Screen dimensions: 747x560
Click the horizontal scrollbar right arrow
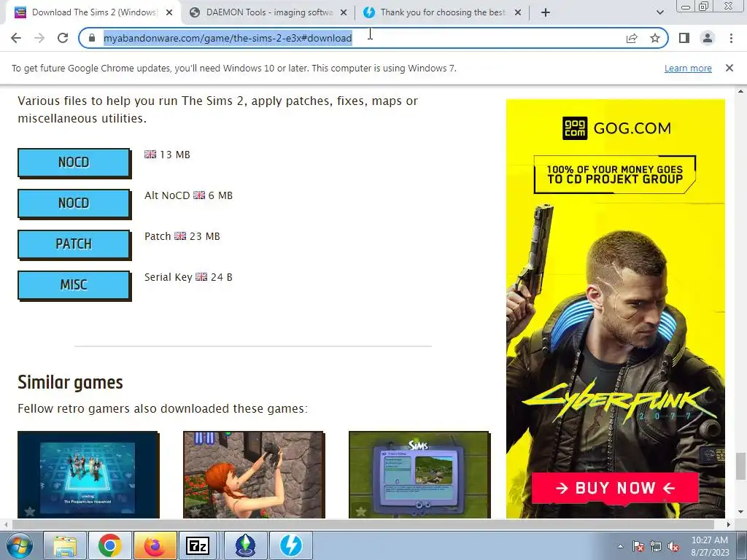tap(729, 524)
